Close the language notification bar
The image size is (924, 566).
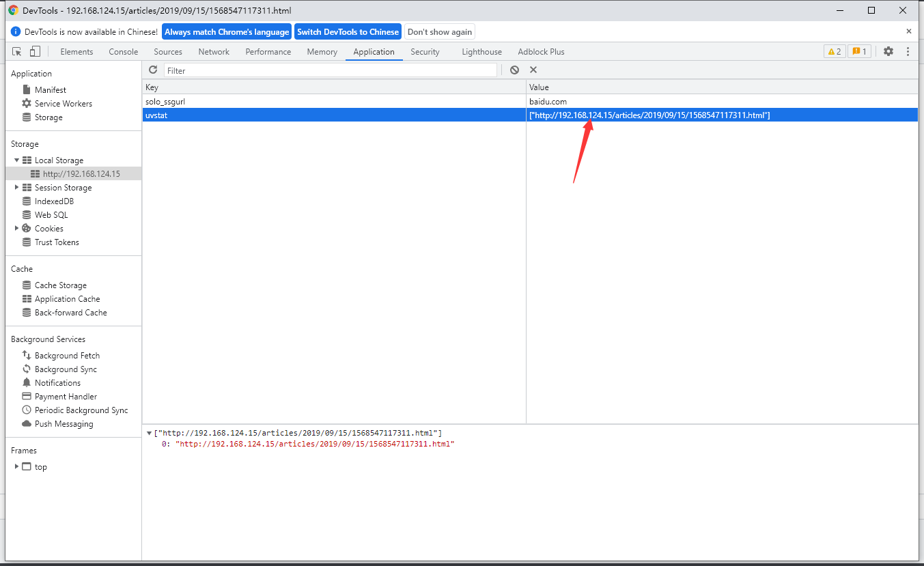click(x=908, y=31)
